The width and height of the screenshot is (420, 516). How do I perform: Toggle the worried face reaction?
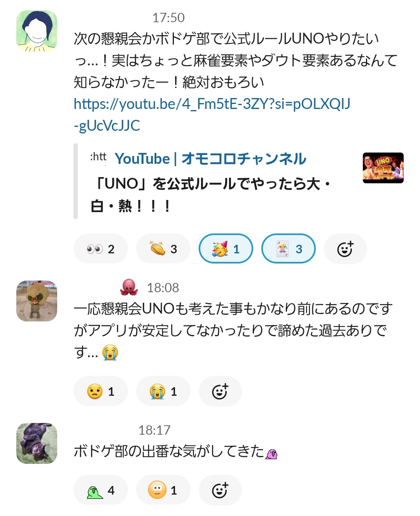pos(101,391)
